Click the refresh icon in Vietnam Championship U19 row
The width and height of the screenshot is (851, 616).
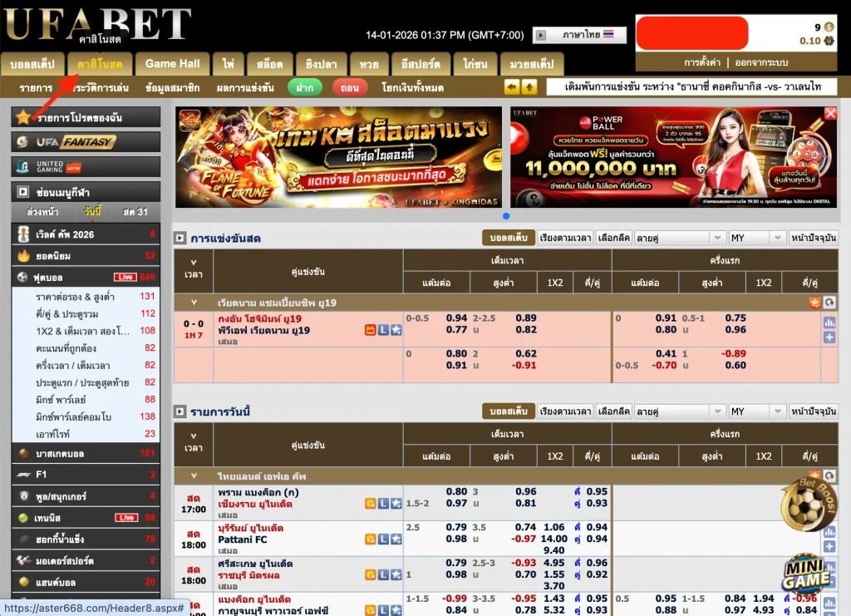[829, 303]
